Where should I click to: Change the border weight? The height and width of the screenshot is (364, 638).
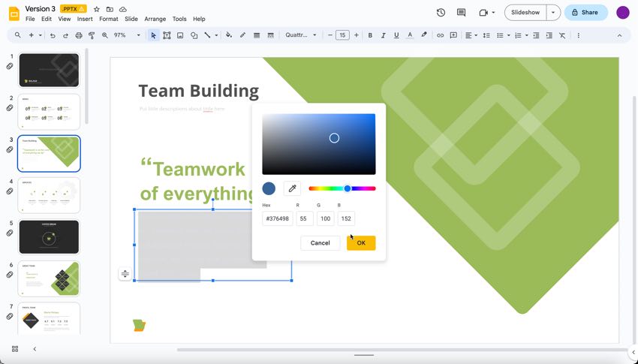click(257, 35)
